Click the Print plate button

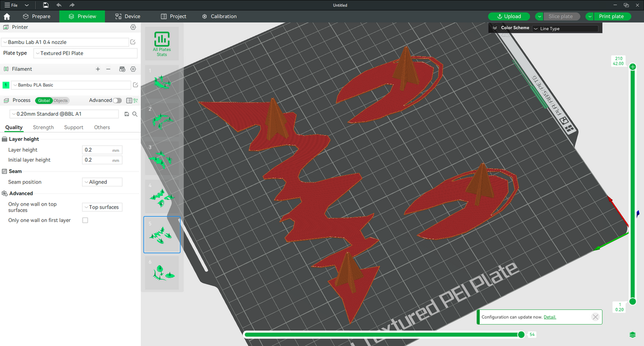click(611, 16)
